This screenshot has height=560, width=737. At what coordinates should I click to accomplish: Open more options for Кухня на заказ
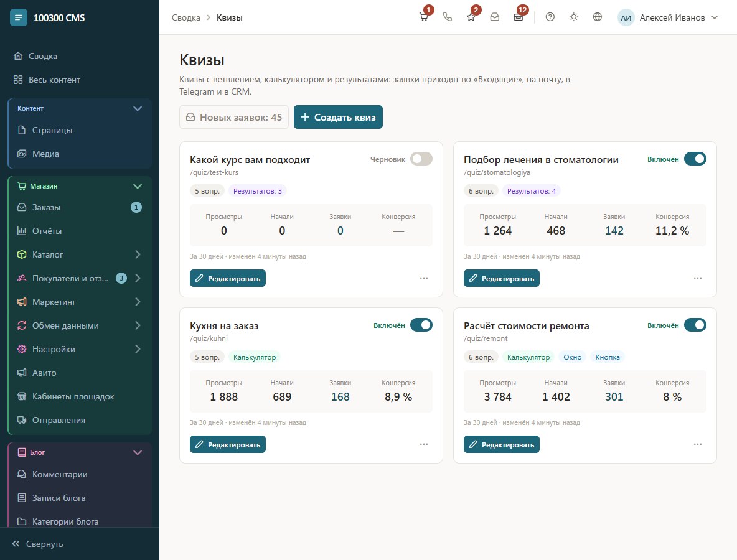tap(424, 444)
